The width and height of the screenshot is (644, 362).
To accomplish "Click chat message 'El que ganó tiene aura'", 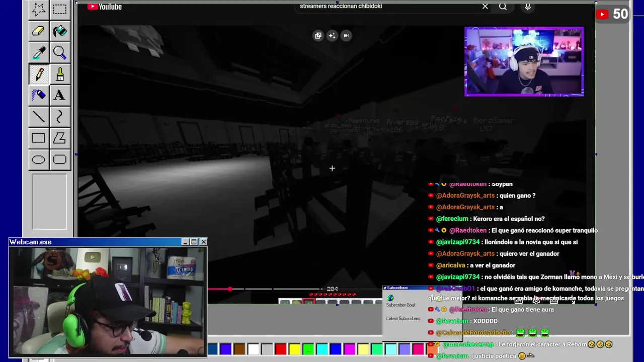I will [x=522, y=310].
